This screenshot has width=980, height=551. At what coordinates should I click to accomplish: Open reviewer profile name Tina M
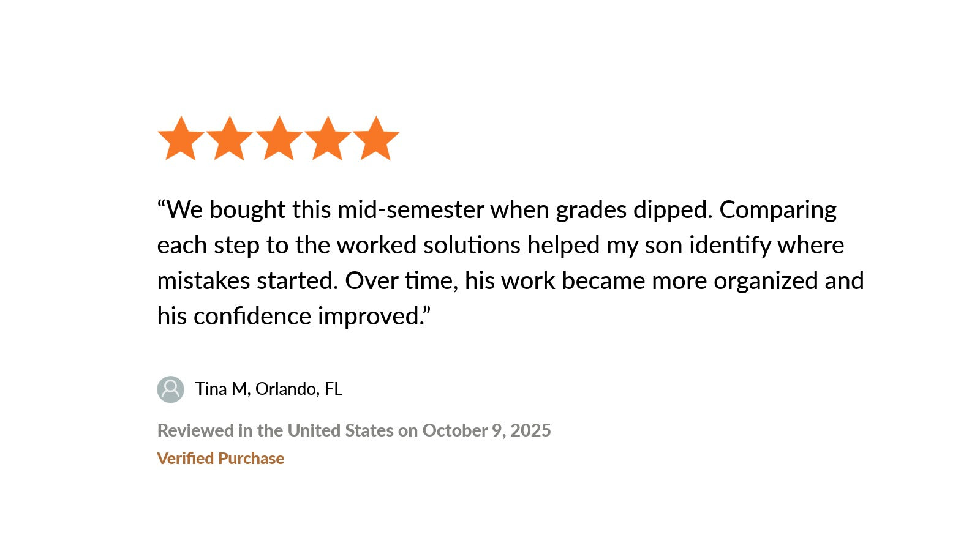pyautogui.click(x=221, y=389)
